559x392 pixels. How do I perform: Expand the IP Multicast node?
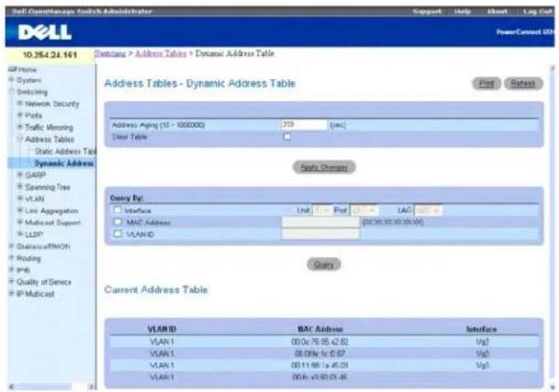point(12,293)
